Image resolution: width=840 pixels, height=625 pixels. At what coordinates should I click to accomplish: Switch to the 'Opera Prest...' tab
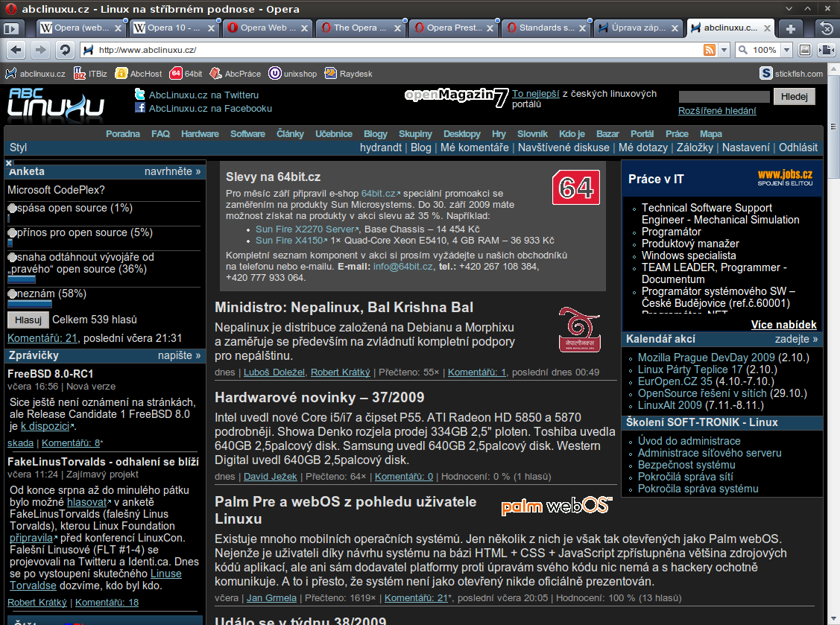point(452,28)
